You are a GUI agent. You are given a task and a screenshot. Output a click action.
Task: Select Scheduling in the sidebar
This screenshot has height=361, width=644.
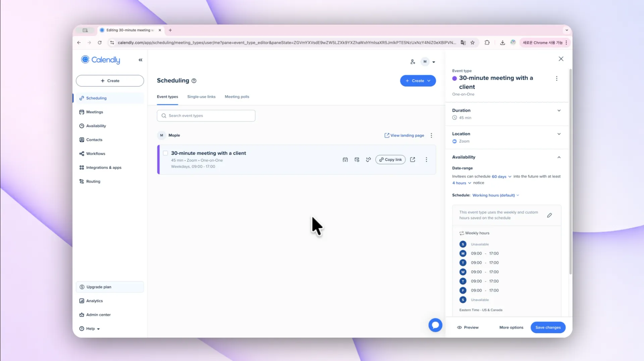[110, 98]
